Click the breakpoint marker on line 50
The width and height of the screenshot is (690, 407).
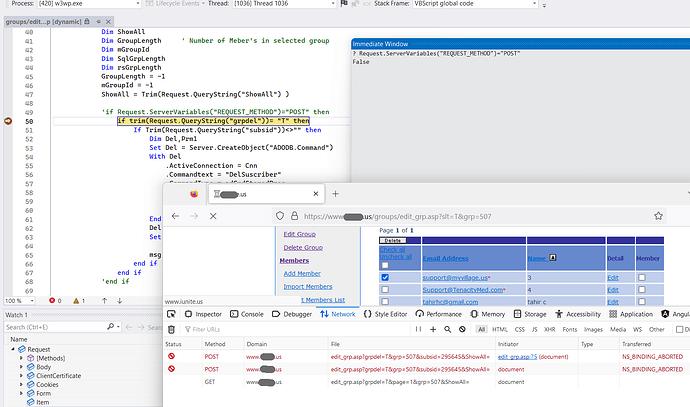8,121
